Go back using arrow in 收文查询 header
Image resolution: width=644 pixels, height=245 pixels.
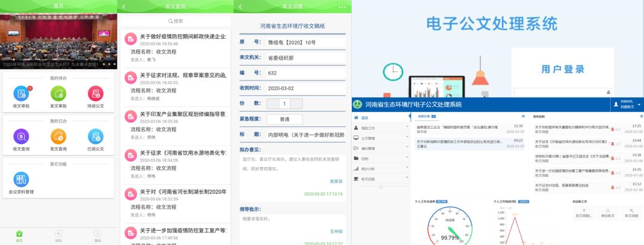coord(124,7)
